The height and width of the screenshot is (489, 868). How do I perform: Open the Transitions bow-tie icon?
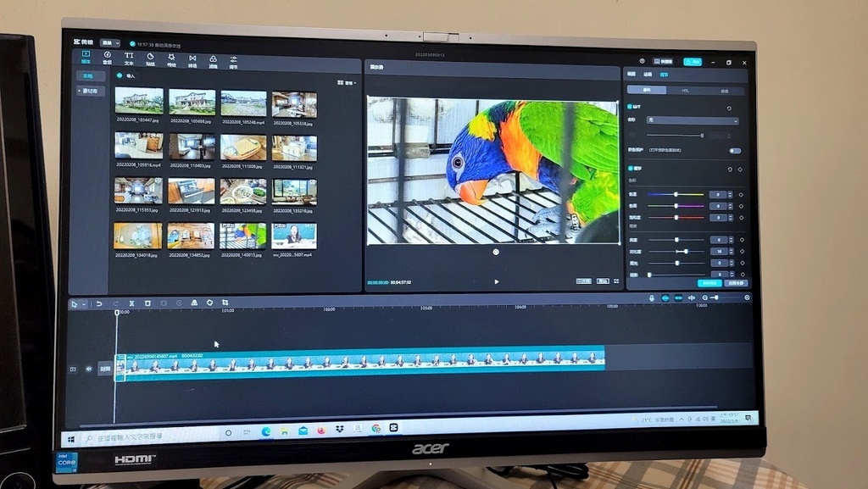[192, 60]
